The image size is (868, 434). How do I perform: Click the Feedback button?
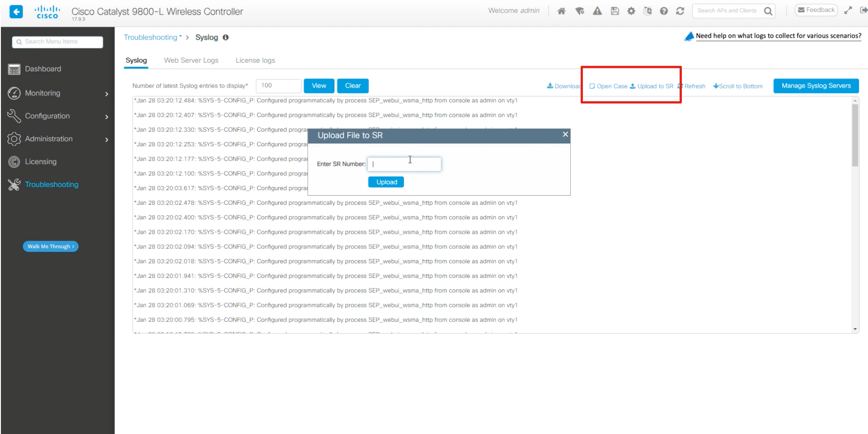point(816,10)
